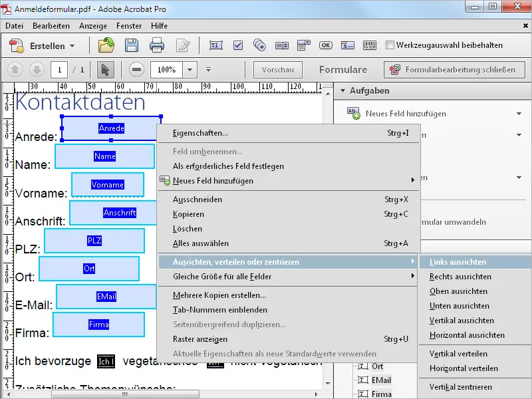The height and width of the screenshot is (399, 532).
Task: Choose Unten ausrichten in submenu
Action: tap(475, 306)
